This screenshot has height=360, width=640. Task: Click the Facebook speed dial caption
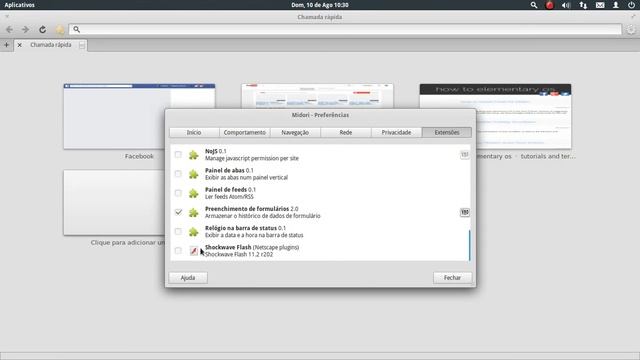click(x=139, y=156)
